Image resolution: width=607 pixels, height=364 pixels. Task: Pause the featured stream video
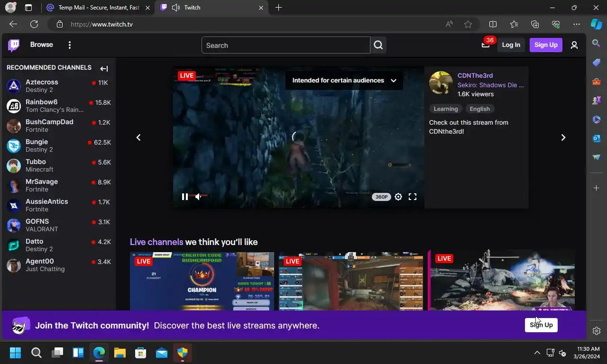[185, 197]
